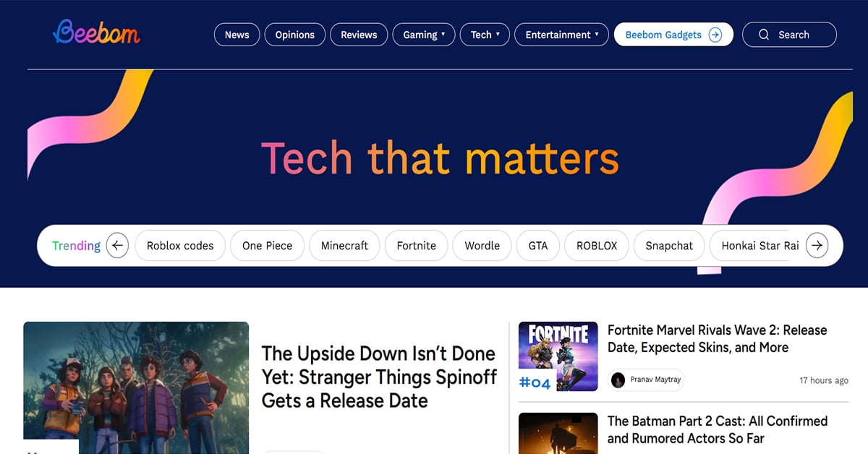The height and width of the screenshot is (454, 868).
Task: Choose the Wordle trending tag
Action: 482,246
